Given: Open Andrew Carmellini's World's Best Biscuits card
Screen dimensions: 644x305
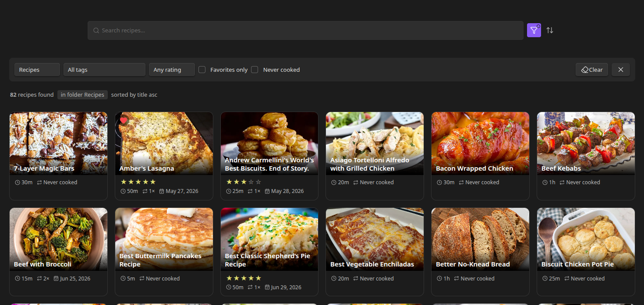Looking at the screenshot, I should pos(269,156).
